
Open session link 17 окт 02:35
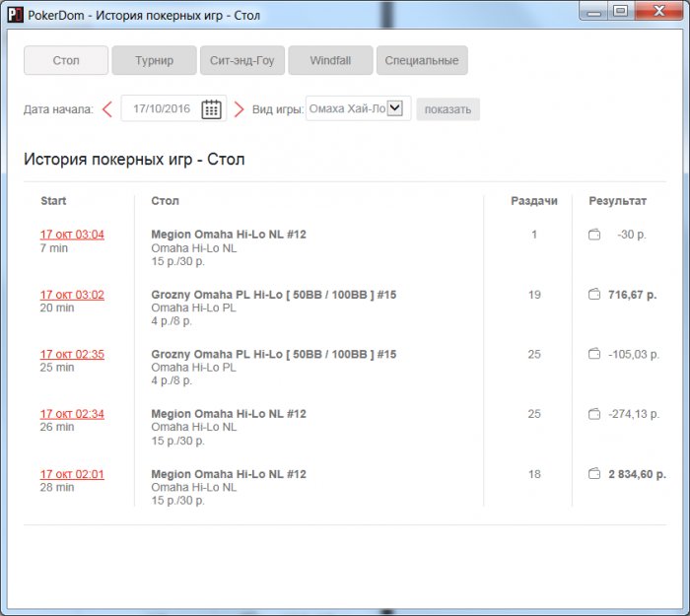pos(72,354)
